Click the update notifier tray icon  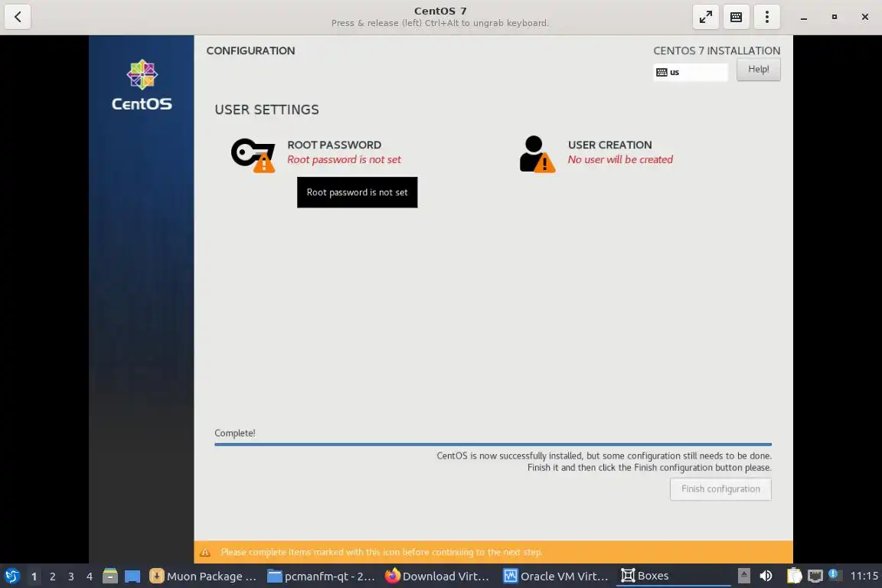[835, 575]
